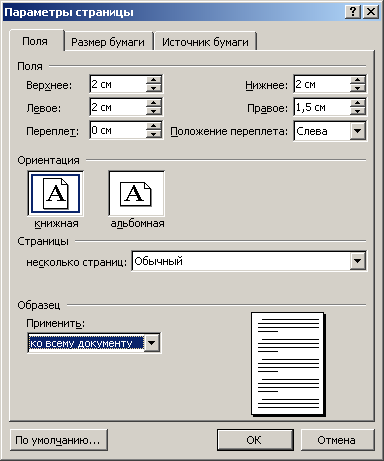
Task: Confirm with the ОК button
Action: coord(255,440)
